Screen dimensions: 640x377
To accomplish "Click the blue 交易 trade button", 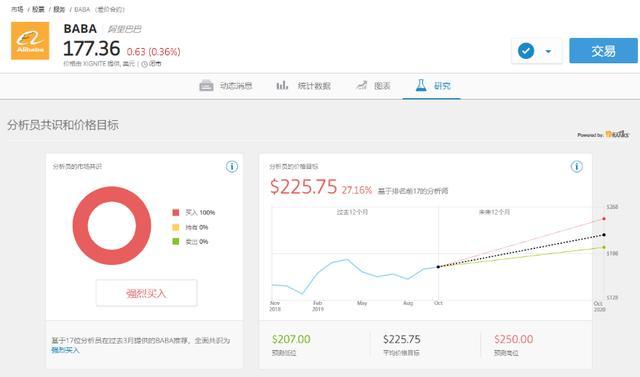I will coord(603,51).
